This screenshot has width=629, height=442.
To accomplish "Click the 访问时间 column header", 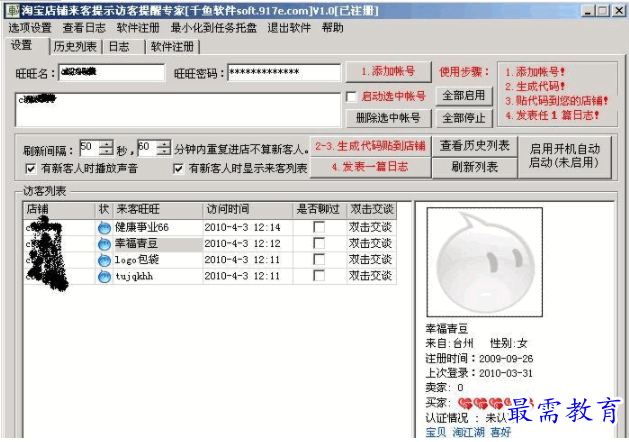I will pyautogui.click(x=248, y=209).
